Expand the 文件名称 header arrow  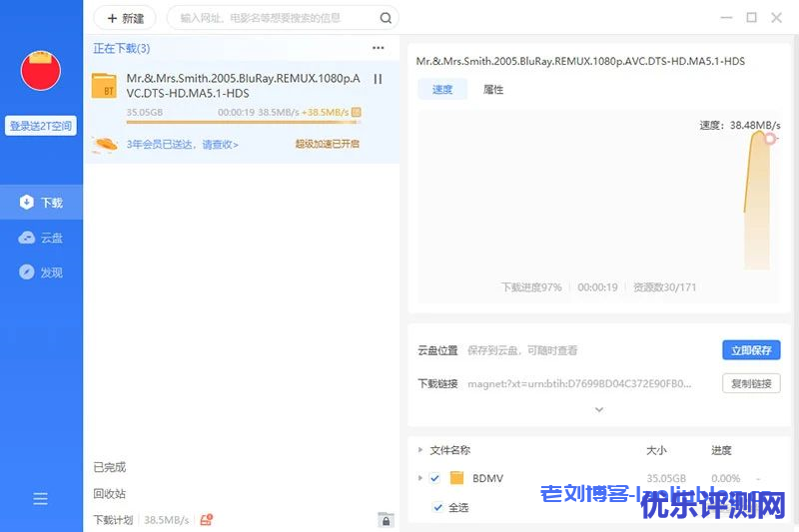click(420, 450)
